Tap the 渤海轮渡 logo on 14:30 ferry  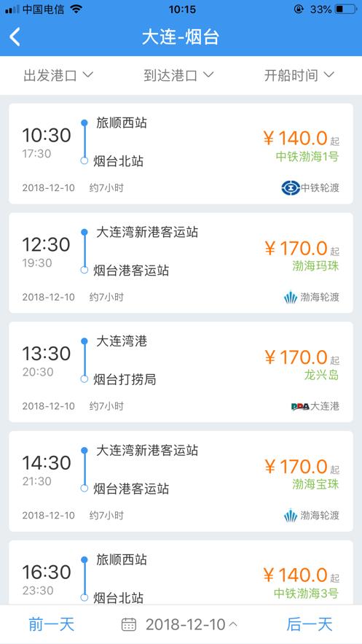[291, 515]
